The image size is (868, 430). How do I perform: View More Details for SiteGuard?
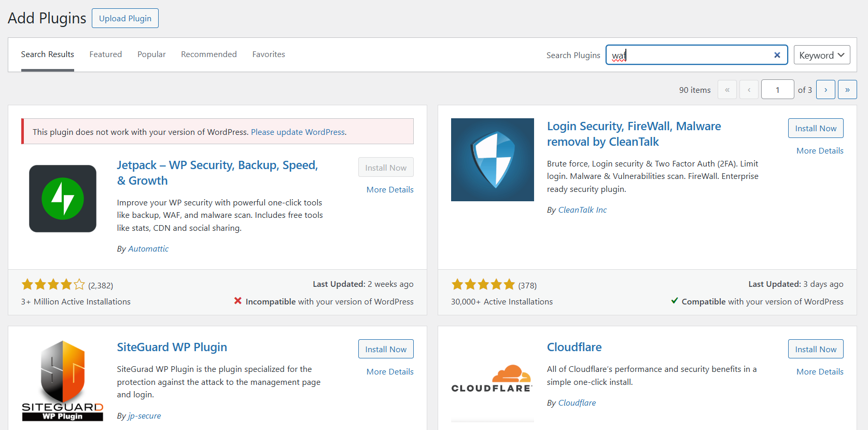390,372
